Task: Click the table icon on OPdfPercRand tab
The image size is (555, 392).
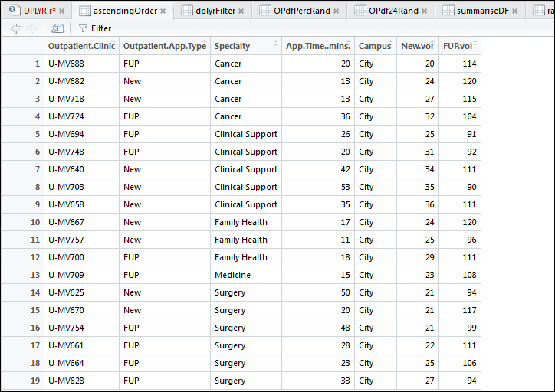Action: (x=264, y=11)
